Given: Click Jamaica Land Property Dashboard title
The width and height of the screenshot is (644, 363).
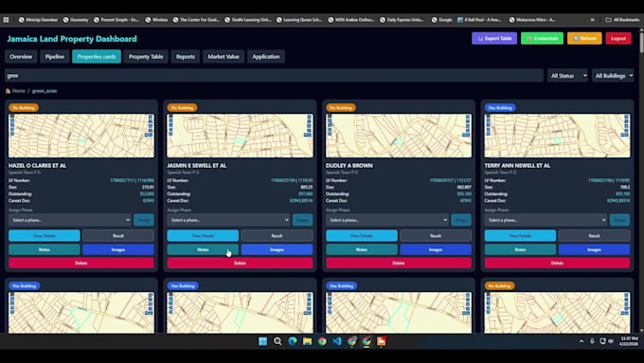Looking at the screenshot, I should pos(72,39).
